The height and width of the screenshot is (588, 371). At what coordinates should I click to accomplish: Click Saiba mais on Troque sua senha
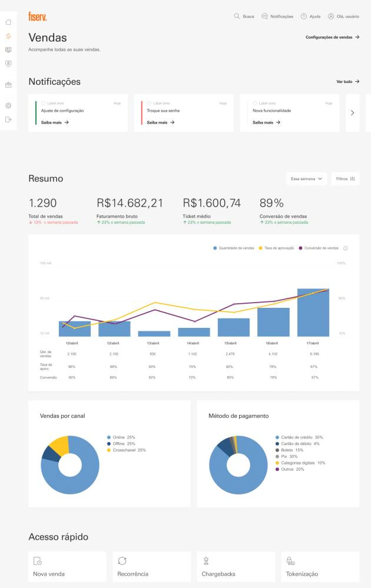pyautogui.click(x=161, y=122)
